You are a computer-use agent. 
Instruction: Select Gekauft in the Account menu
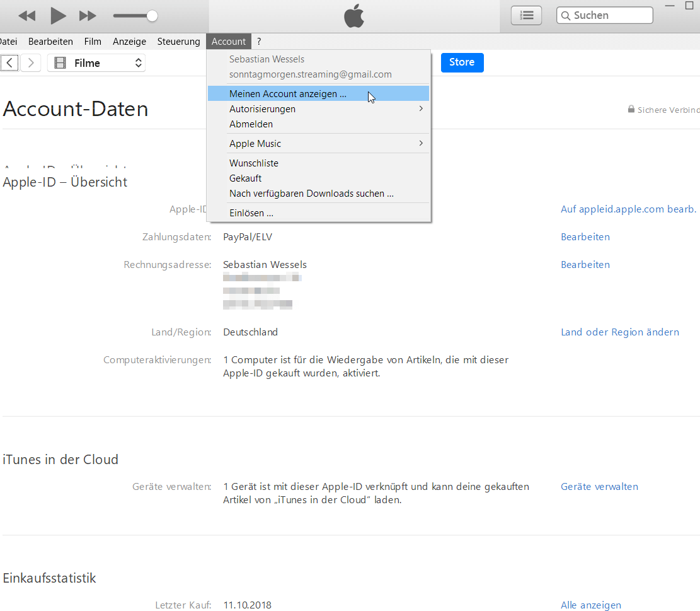tap(318, 178)
